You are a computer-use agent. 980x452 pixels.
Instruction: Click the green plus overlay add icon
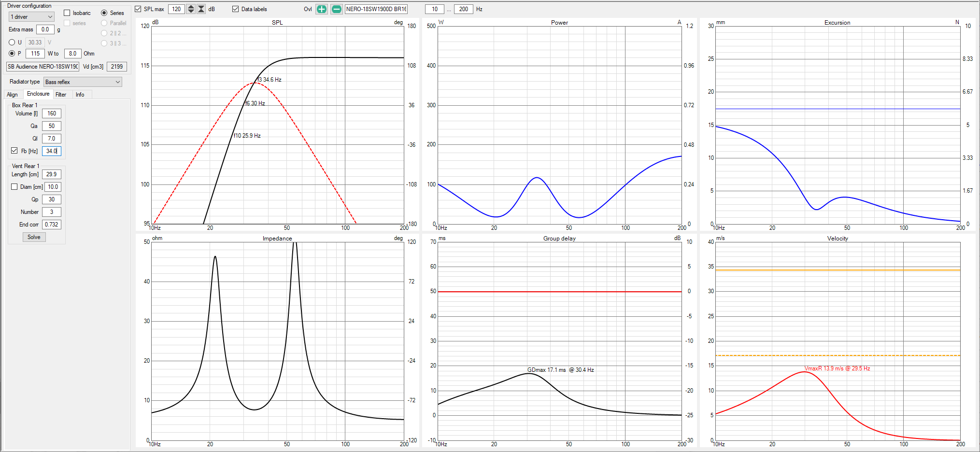point(321,9)
